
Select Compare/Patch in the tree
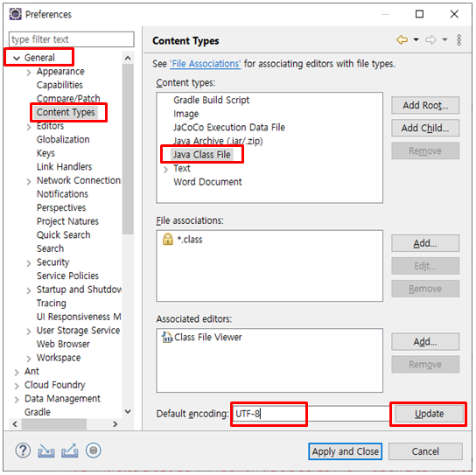click(x=68, y=98)
